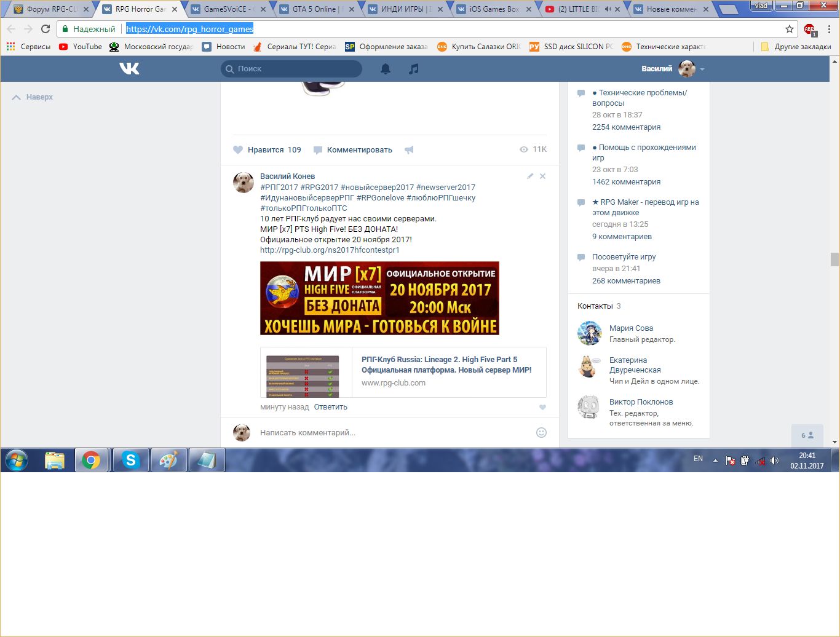
Task: Open the Apps (Сервисы) grid bookmark
Action: coord(28,47)
